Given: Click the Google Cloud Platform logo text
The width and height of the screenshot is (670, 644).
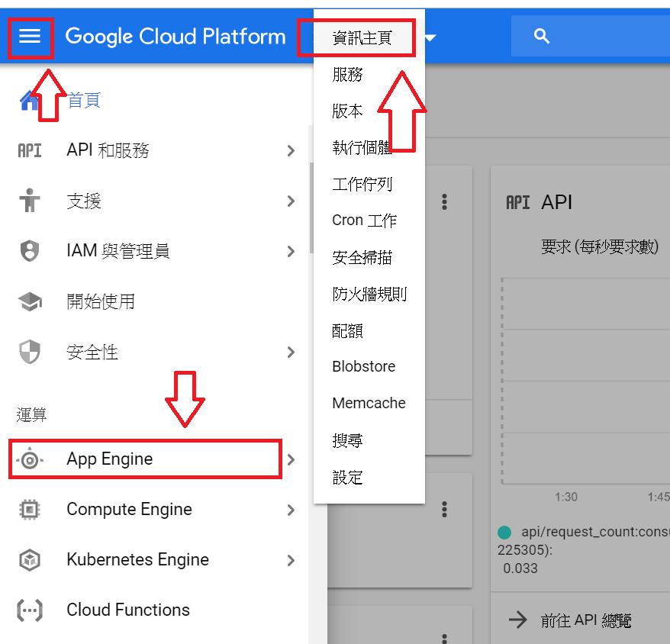Looking at the screenshot, I should (176, 37).
